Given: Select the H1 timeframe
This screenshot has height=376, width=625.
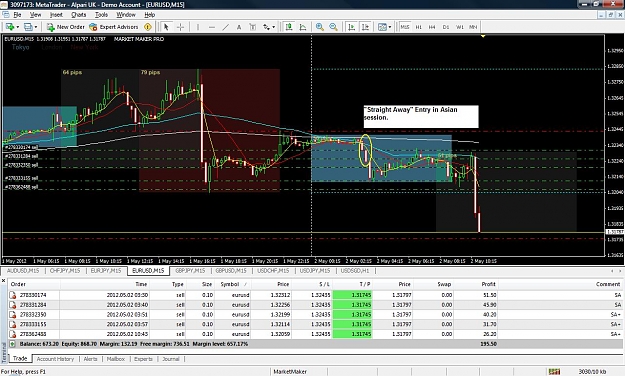Looking at the screenshot, I should (419, 27).
